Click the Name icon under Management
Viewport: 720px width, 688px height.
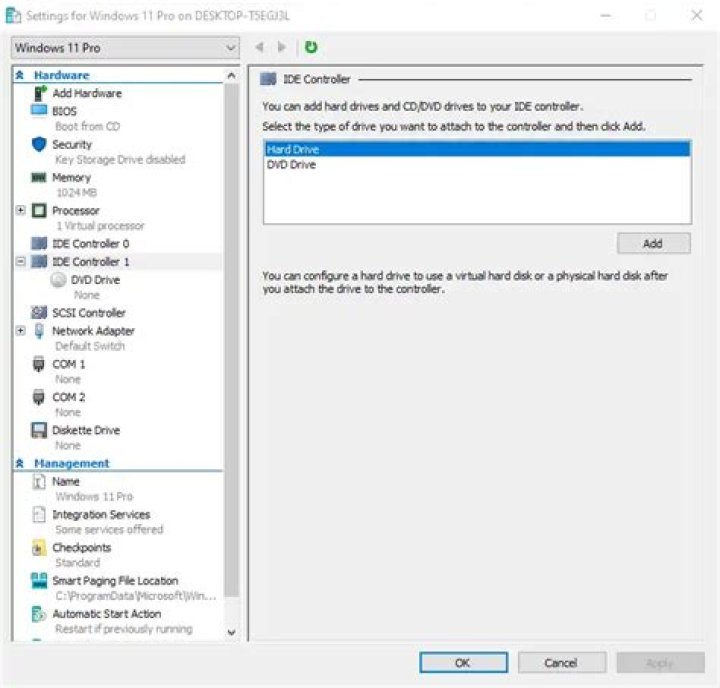click(39, 481)
